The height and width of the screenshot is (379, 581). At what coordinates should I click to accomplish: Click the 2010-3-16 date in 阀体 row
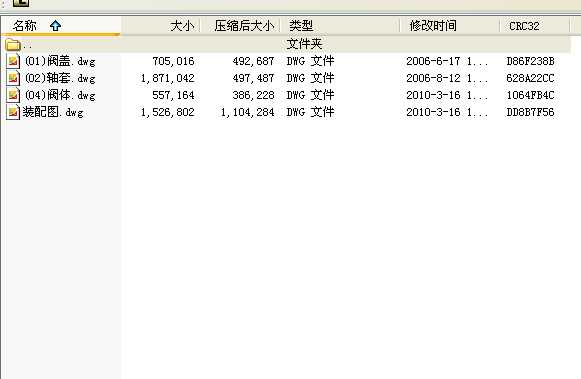tap(447, 95)
